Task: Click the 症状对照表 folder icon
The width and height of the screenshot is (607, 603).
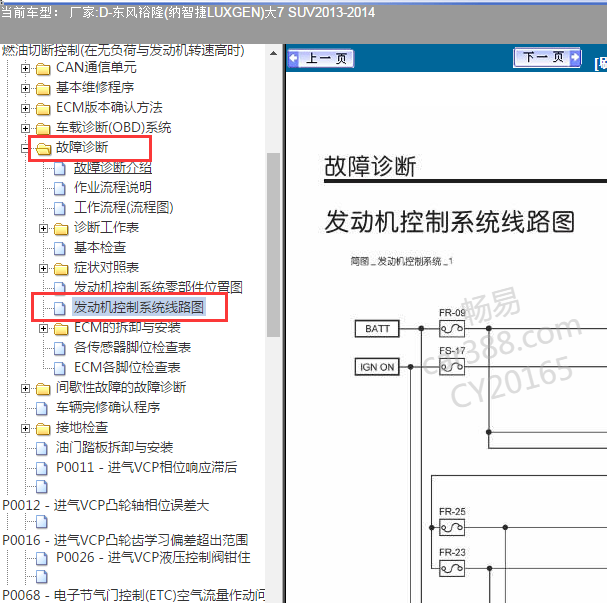Action: click(61, 269)
